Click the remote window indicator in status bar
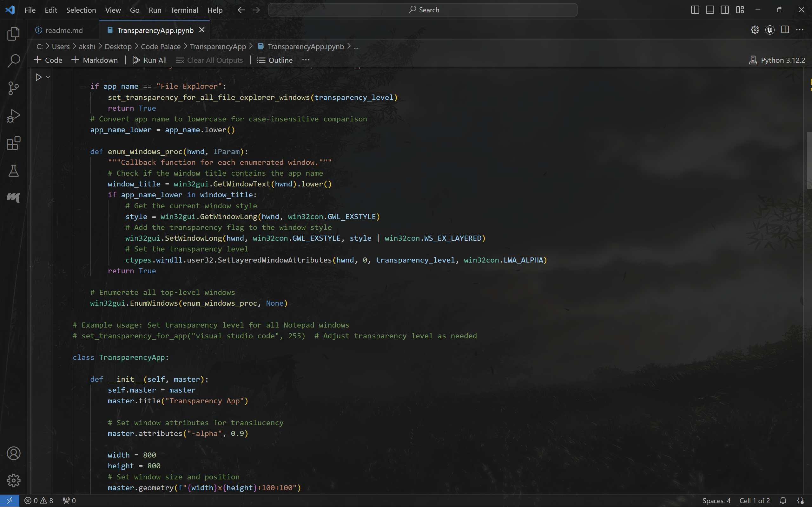This screenshot has width=812, height=507. 10,501
